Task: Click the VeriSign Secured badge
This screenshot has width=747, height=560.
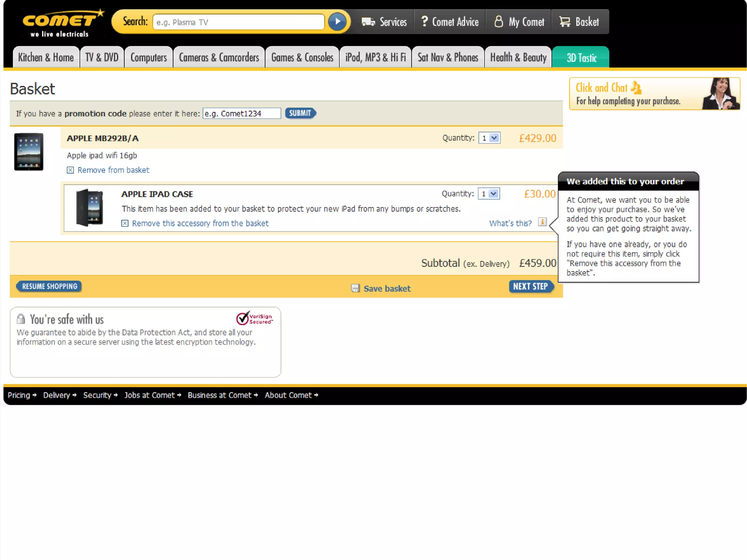Action: click(x=254, y=318)
